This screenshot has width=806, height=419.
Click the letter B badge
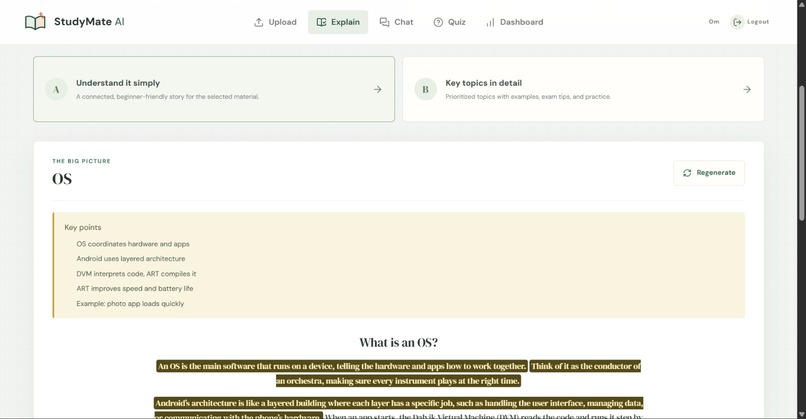[x=425, y=89]
